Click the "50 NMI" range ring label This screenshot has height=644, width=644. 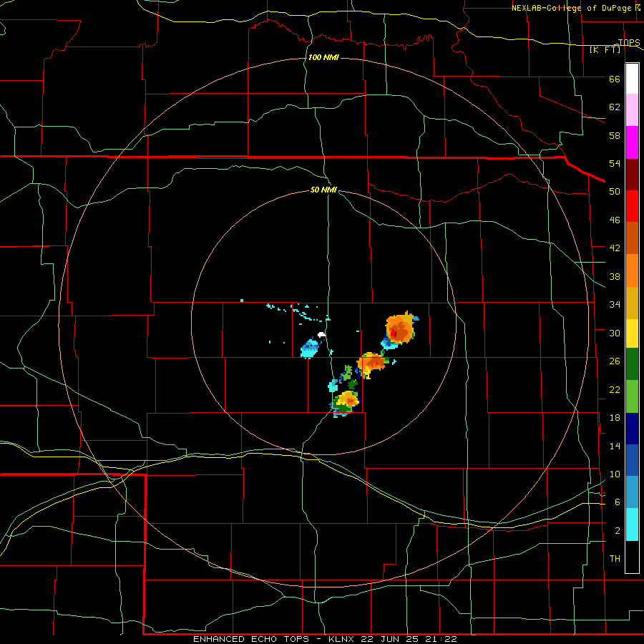[x=323, y=190]
